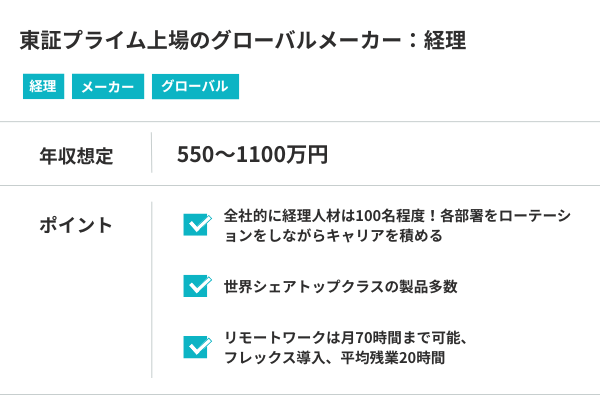Click the 経理 tag badge
Screen dimensions: 600x420
coord(43,87)
